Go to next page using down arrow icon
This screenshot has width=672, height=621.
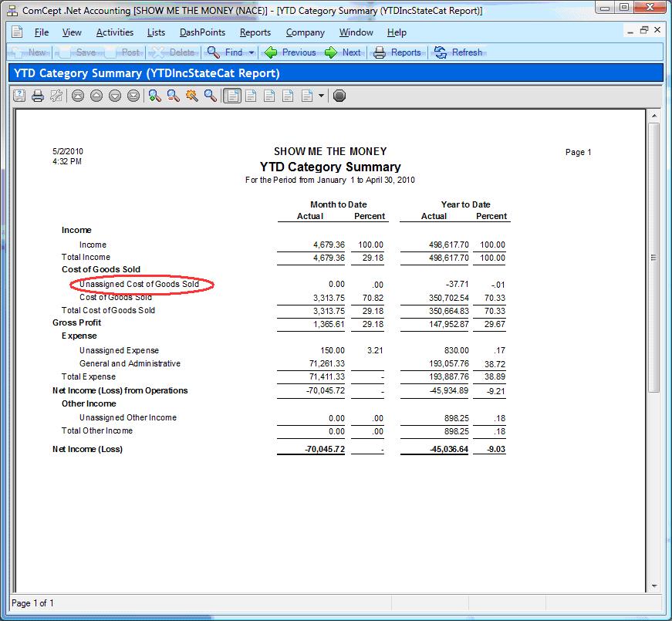click(x=114, y=96)
